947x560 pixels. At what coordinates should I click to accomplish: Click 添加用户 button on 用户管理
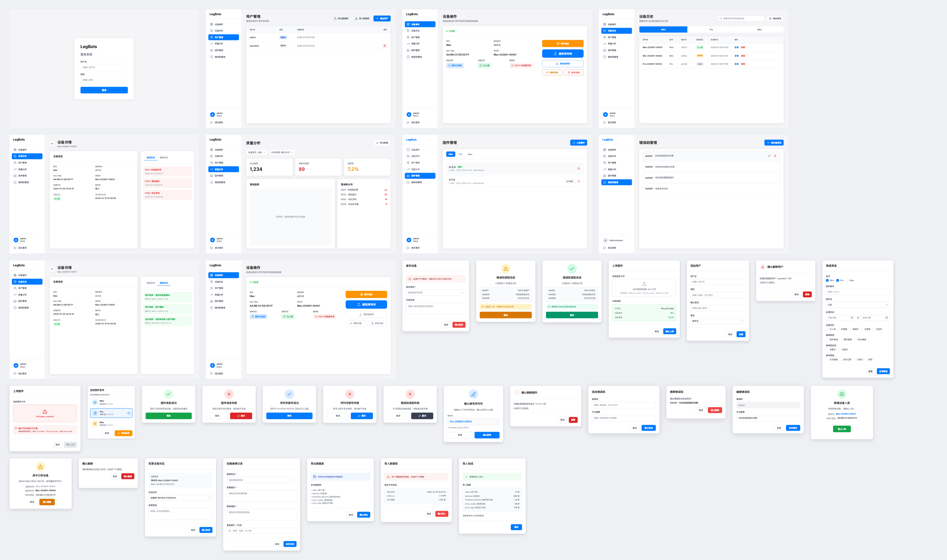tap(382, 18)
